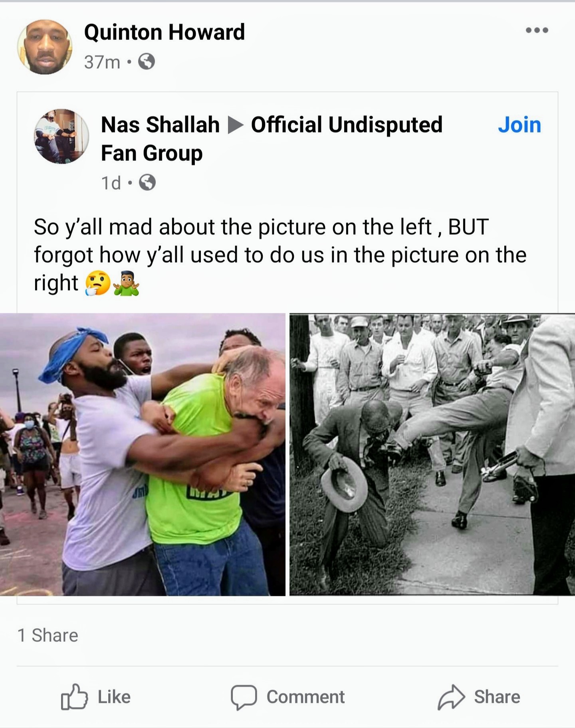The width and height of the screenshot is (575, 728).
Task: Click the 37m post timestamp
Action: [102, 62]
